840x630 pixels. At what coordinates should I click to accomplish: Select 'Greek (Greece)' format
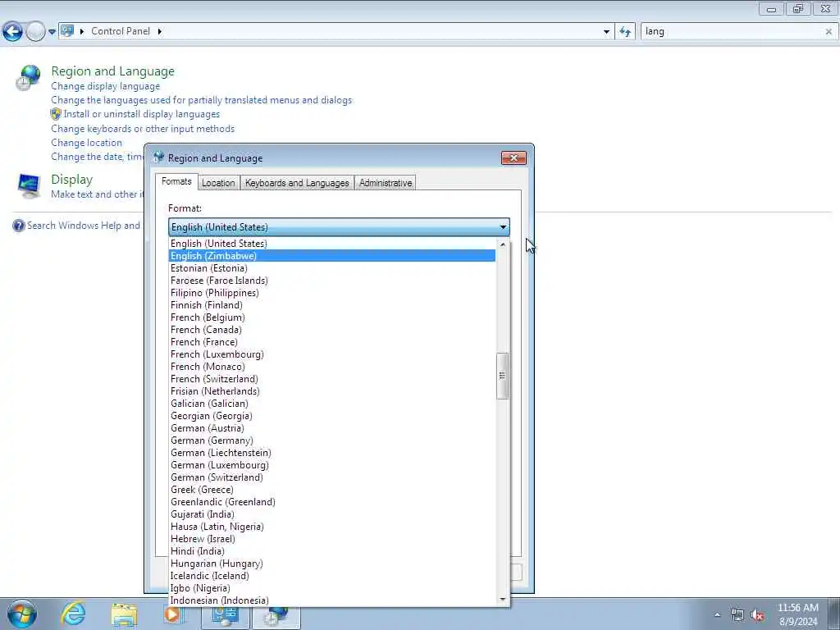click(x=332, y=491)
